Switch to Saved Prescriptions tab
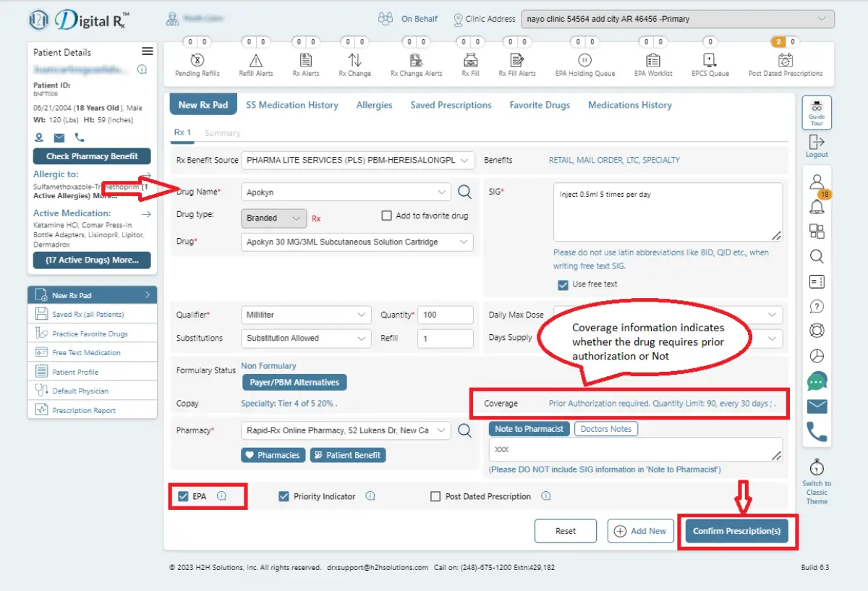 tap(451, 105)
